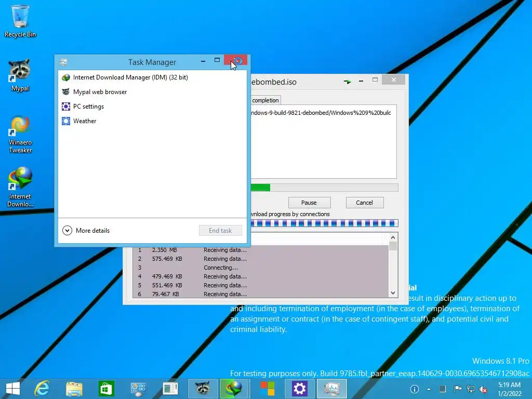Cancel the IDM download
532x399 pixels.
click(365, 203)
